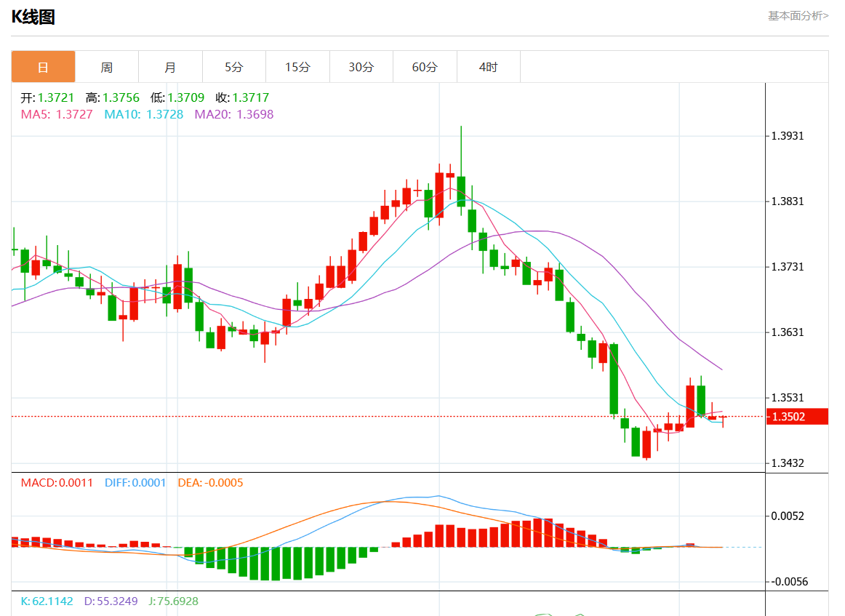Open the 月 monthly chart tab

[x=170, y=67]
